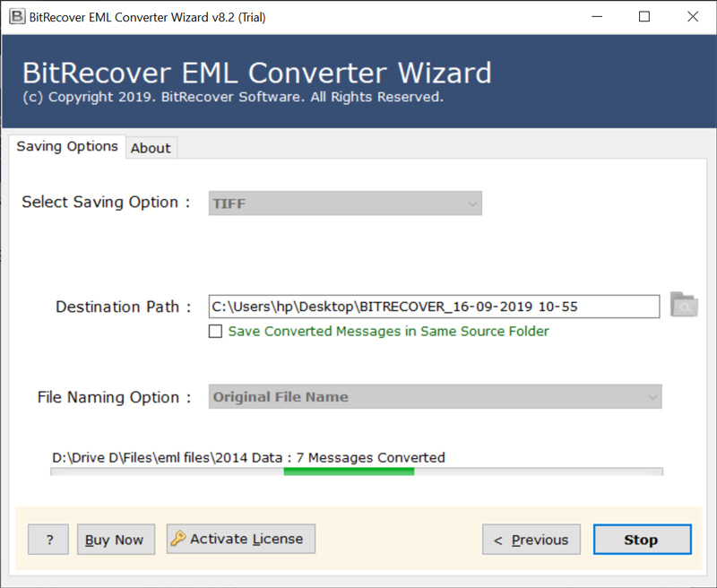This screenshot has width=717, height=588.
Task: Click the 'File Naming Option :' label
Action: tap(115, 397)
